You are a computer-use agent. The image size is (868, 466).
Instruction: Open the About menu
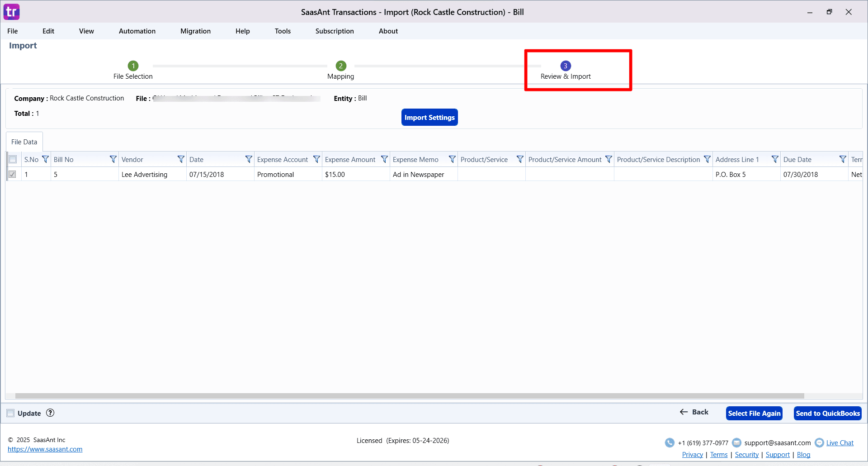click(388, 31)
